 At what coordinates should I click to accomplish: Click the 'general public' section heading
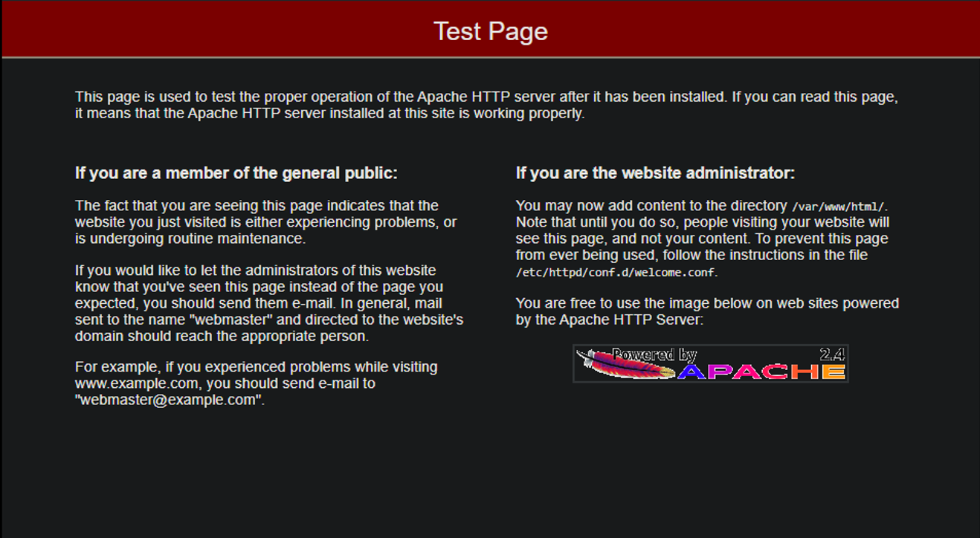point(236,172)
